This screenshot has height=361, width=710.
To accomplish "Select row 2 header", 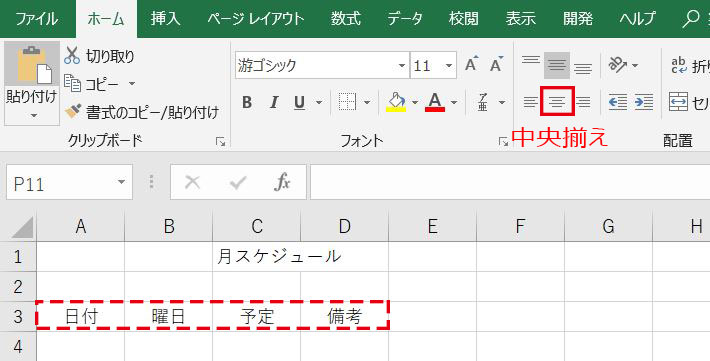I will coord(18,286).
